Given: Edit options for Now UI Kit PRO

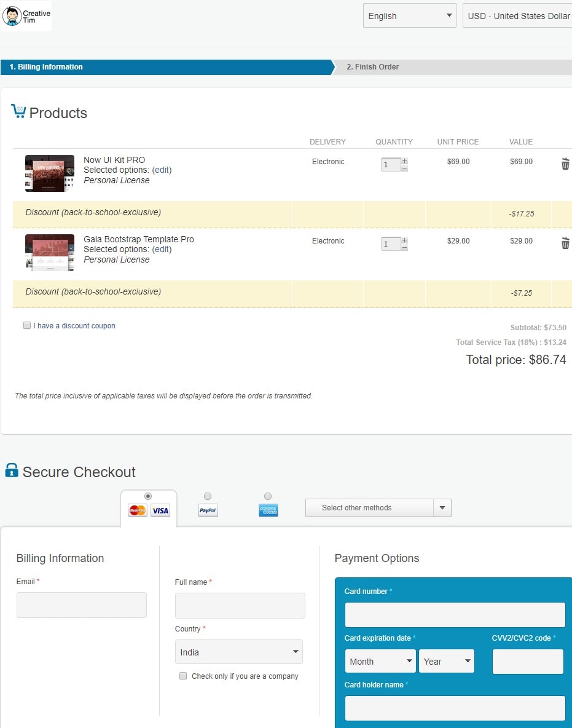Looking at the screenshot, I should (162, 170).
